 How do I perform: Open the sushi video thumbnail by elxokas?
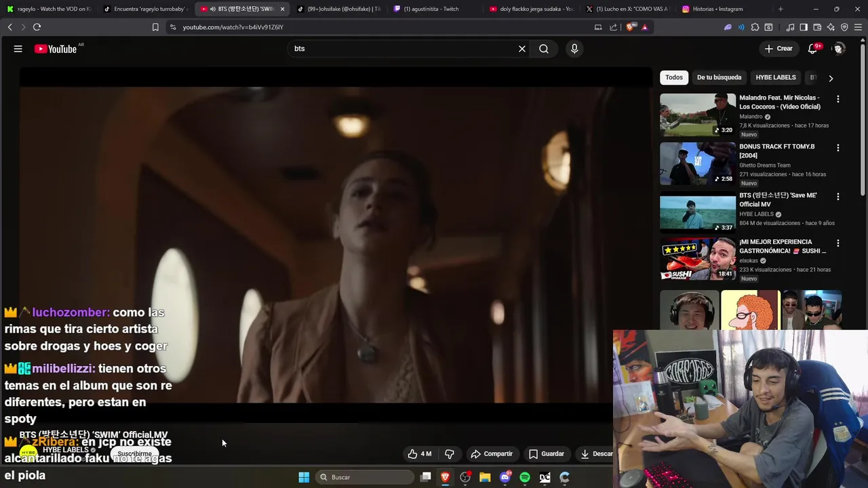pyautogui.click(x=698, y=259)
